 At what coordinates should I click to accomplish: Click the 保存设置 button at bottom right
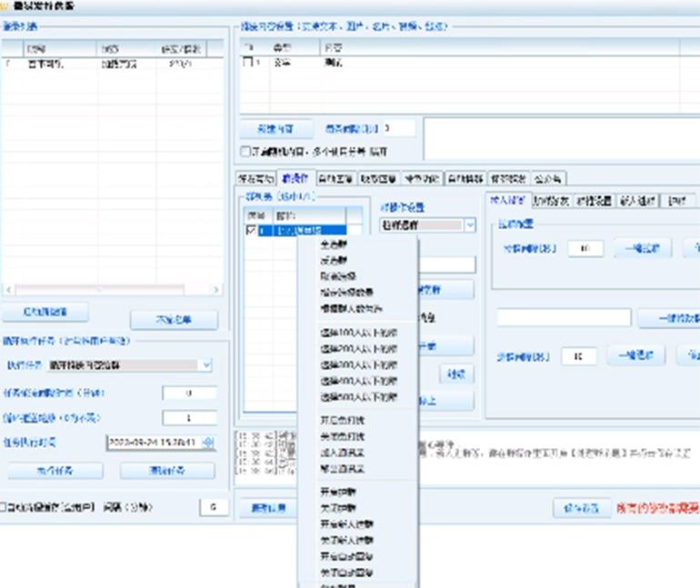click(x=581, y=508)
